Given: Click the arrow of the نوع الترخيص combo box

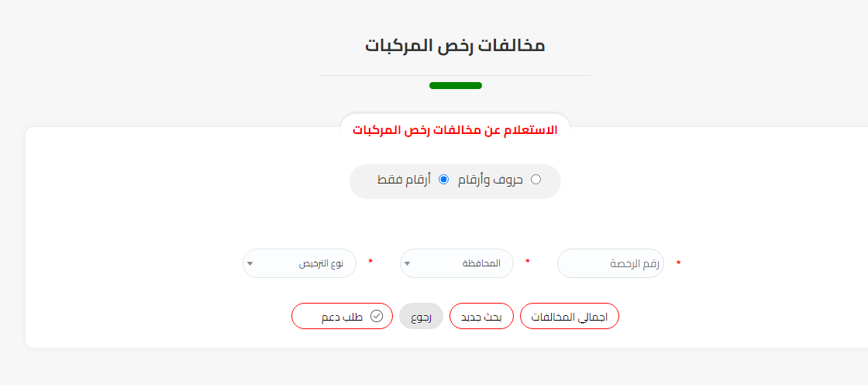Looking at the screenshot, I should 250,263.
